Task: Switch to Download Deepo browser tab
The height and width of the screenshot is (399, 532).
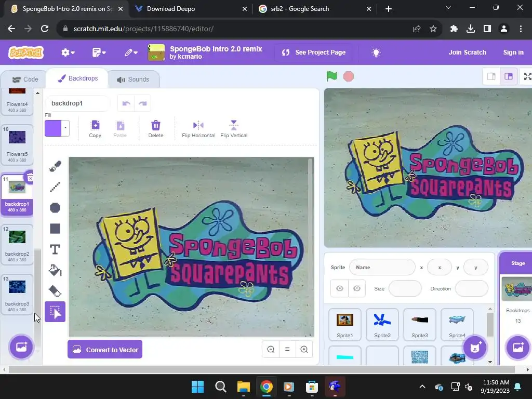Action: click(191, 9)
